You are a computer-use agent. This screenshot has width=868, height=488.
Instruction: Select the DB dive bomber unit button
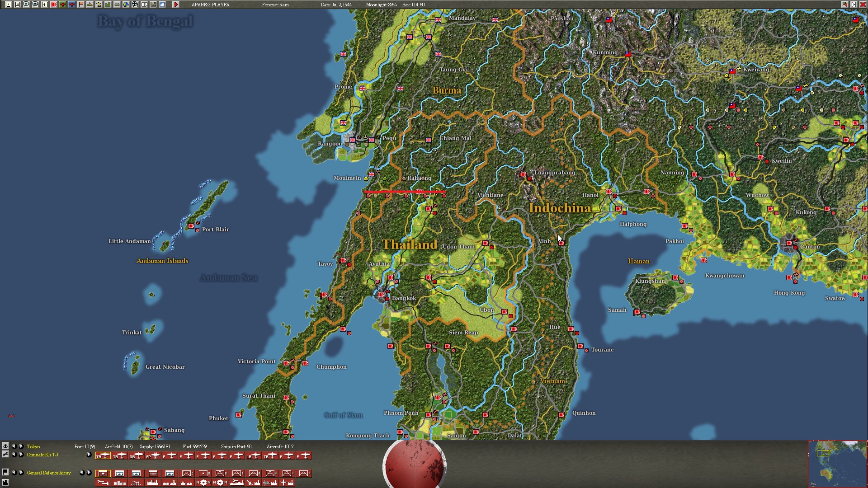coord(136,455)
